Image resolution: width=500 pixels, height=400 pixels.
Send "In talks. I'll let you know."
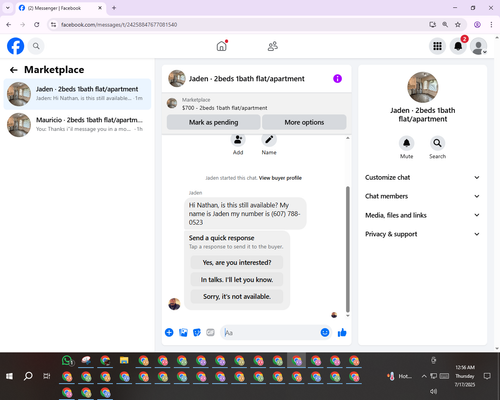pyautogui.click(x=237, y=279)
